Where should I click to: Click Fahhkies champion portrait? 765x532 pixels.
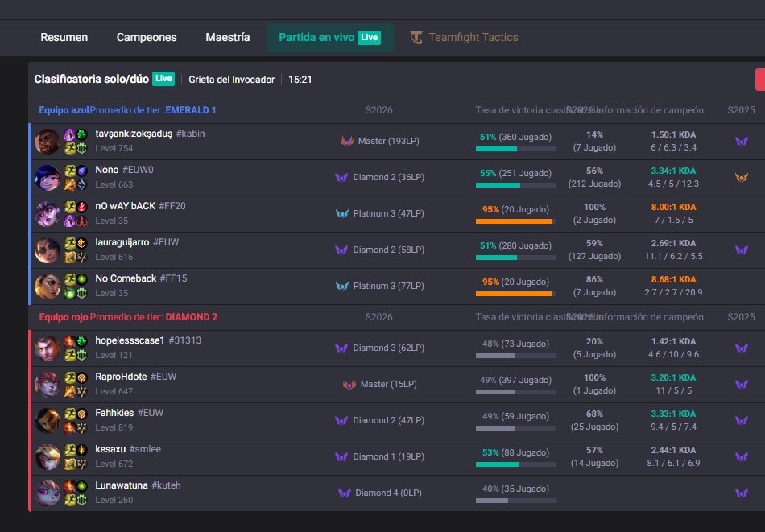tap(48, 420)
